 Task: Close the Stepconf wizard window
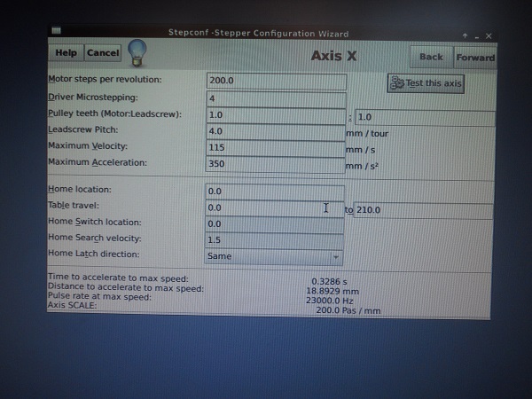(x=489, y=36)
